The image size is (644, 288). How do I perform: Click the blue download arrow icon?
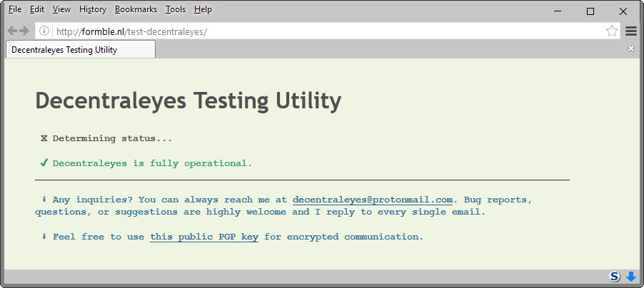click(x=631, y=277)
